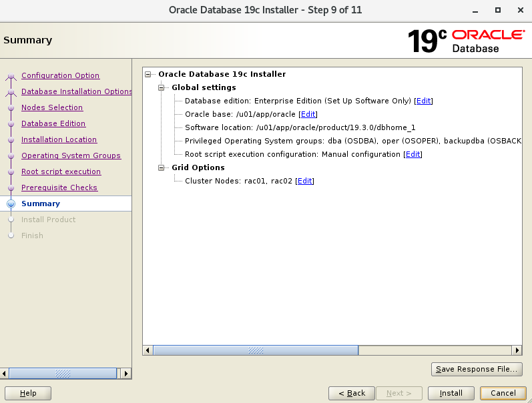Screen dimensions: 532x403
Task: Go to Configuration Option step
Action: pyautogui.click(x=60, y=75)
